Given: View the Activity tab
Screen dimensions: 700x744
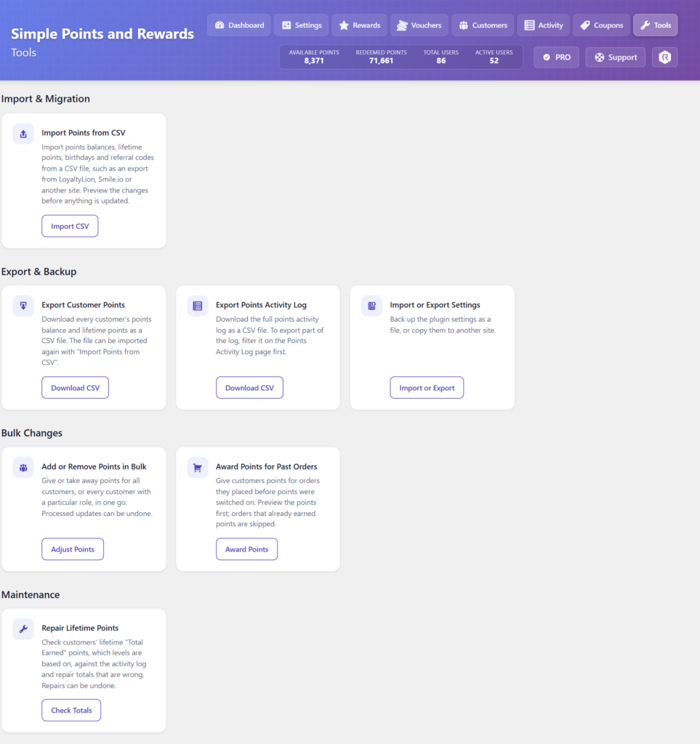Looking at the screenshot, I should [544, 25].
